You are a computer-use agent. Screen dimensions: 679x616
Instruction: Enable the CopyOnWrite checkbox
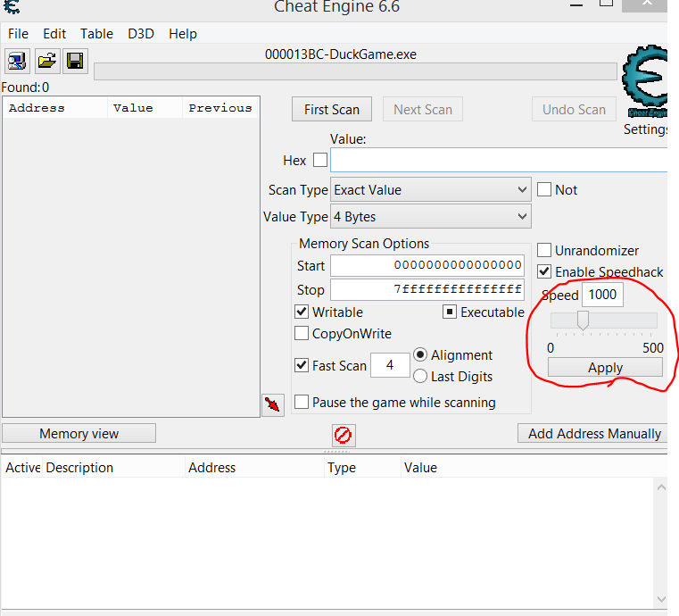pos(302,334)
